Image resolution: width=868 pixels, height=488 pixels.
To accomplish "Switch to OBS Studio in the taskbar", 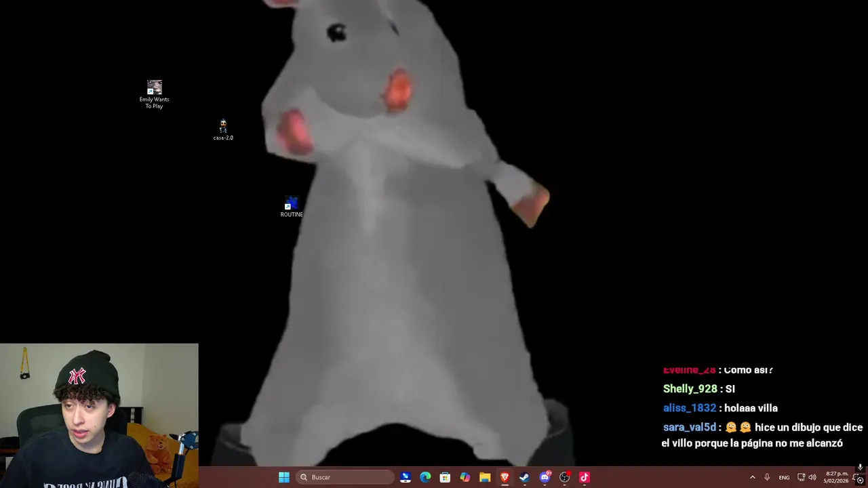I will coord(564,477).
